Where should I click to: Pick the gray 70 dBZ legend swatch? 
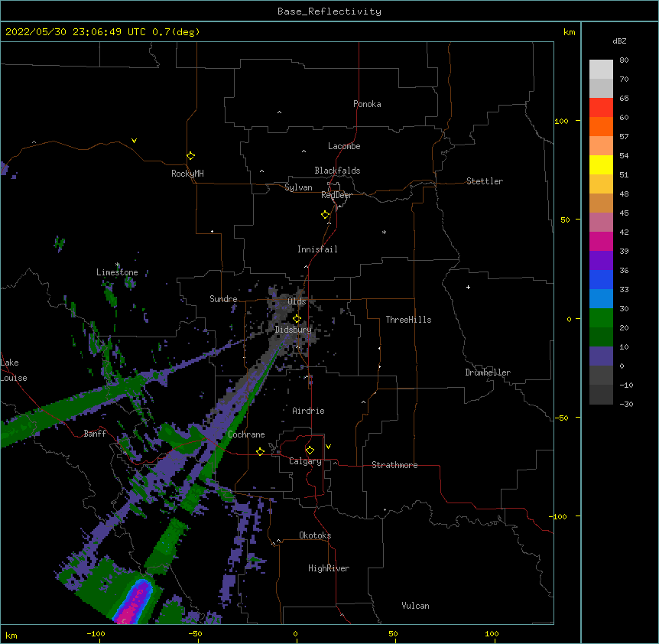pos(601,88)
